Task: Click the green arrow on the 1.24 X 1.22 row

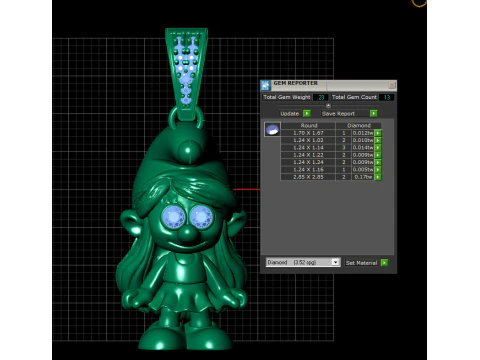Action: (378, 155)
